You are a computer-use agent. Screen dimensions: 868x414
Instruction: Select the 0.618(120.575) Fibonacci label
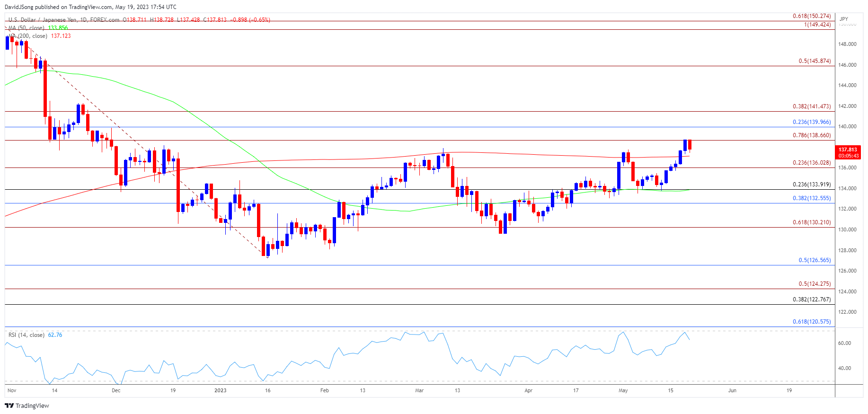[x=812, y=322]
